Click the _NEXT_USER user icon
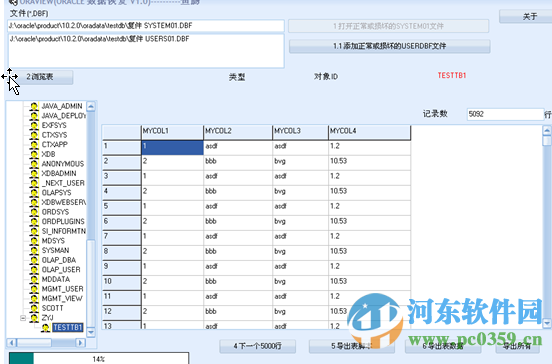Screen dimensions: 552x364 pos(34,183)
